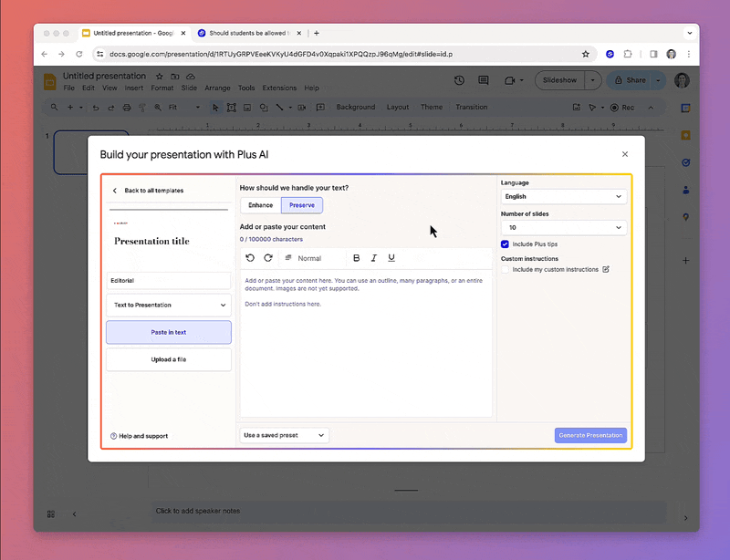Select the cursor Select tool
Screen dimensions: 730x560
coord(215,108)
